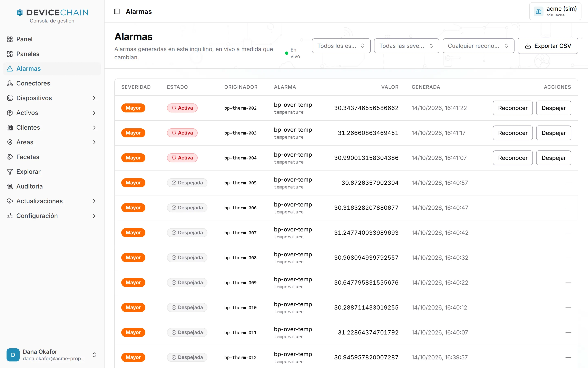The height and width of the screenshot is (368, 588).
Task: Click the Activa status badge for bp-therm-003
Action: (x=182, y=133)
